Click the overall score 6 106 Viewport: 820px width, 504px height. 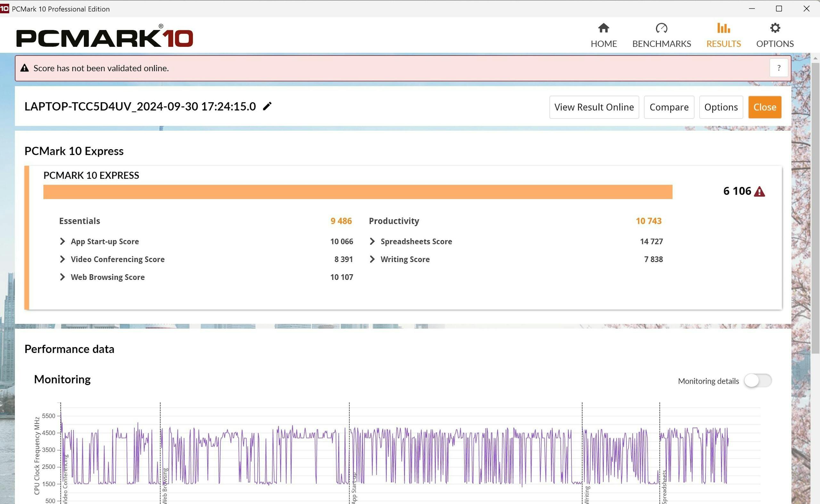(x=737, y=191)
